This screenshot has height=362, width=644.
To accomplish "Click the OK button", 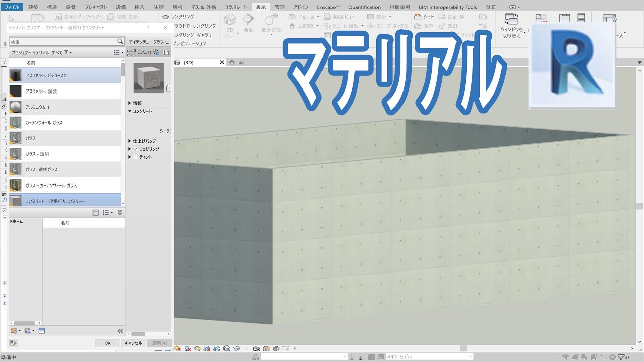I will pos(108,343).
